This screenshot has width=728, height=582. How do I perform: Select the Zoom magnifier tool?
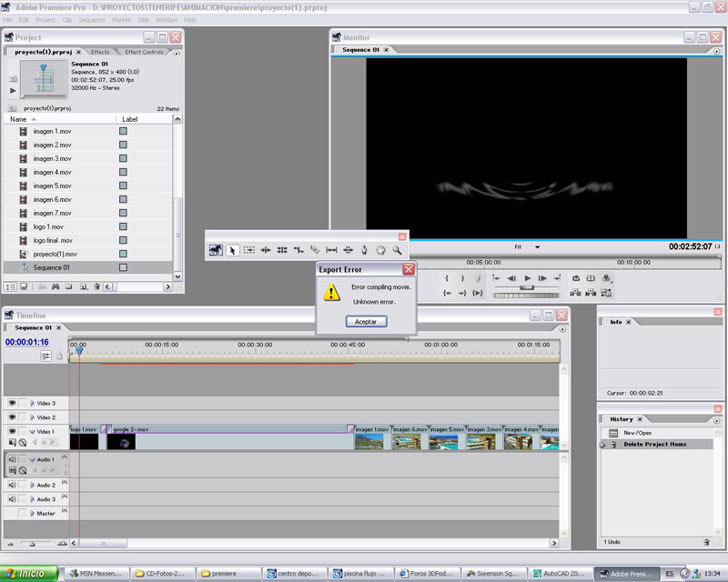(397, 250)
